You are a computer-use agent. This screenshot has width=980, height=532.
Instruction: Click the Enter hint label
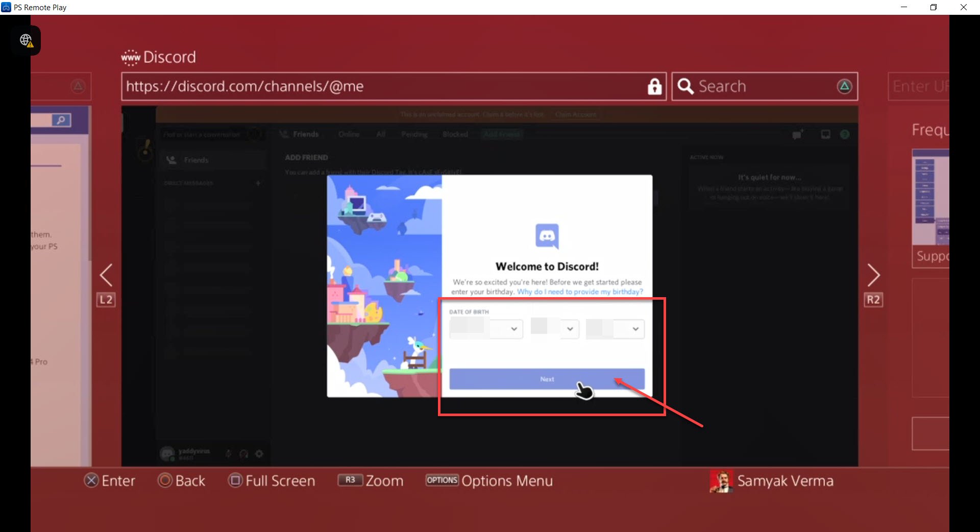[x=118, y=481]
